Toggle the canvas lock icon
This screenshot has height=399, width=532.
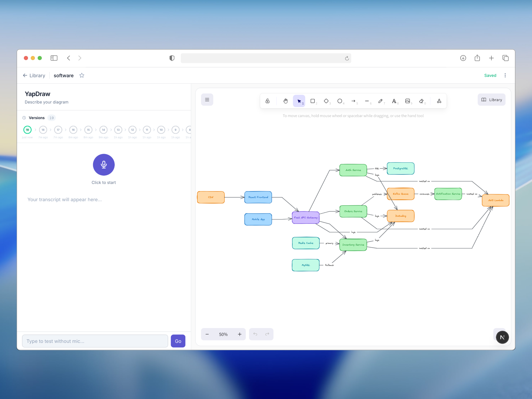[x=267, y=101]
